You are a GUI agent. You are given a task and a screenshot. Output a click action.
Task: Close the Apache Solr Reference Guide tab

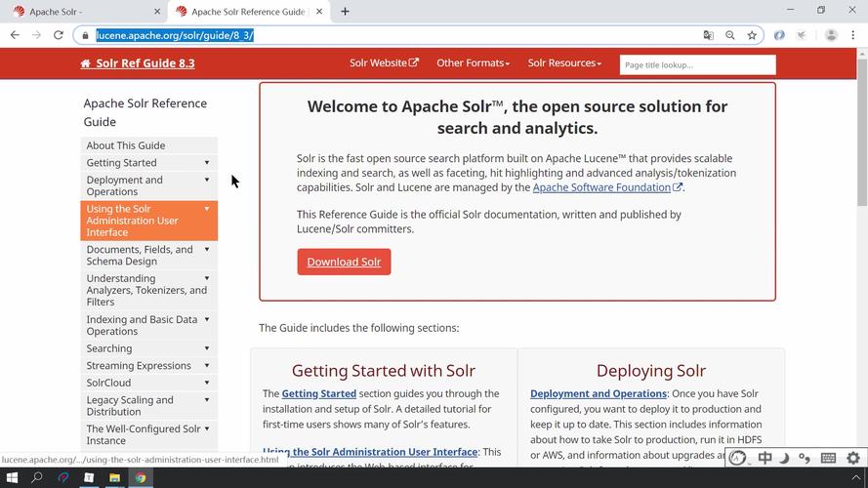coord(319,11)
